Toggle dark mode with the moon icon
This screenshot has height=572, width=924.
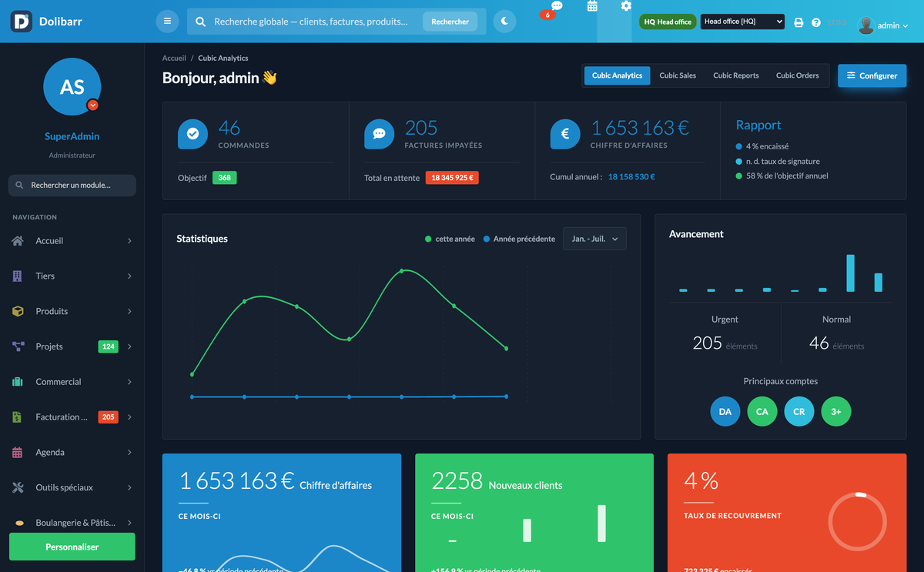click(504, 22)
